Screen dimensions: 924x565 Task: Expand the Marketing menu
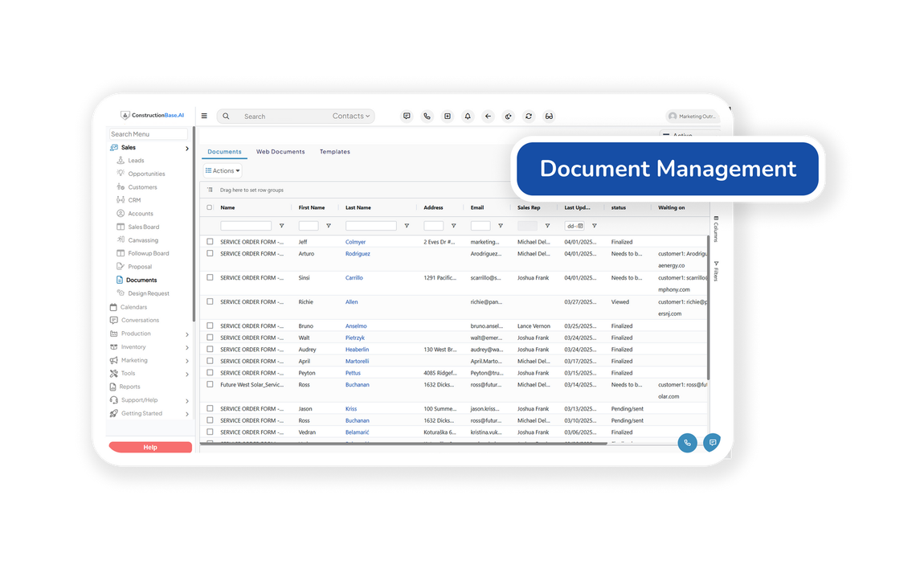coord(149,360)
